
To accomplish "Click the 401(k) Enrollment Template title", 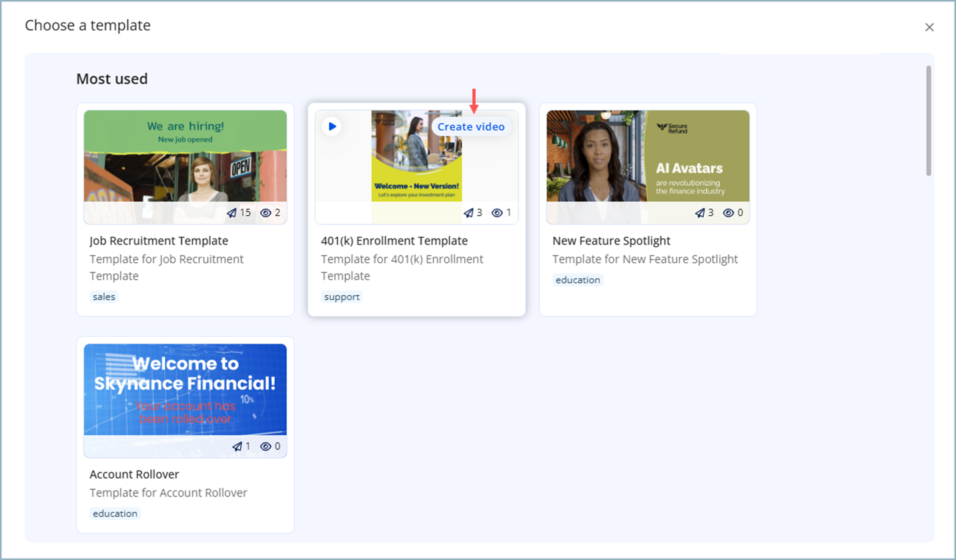I will tap(394, 241).
